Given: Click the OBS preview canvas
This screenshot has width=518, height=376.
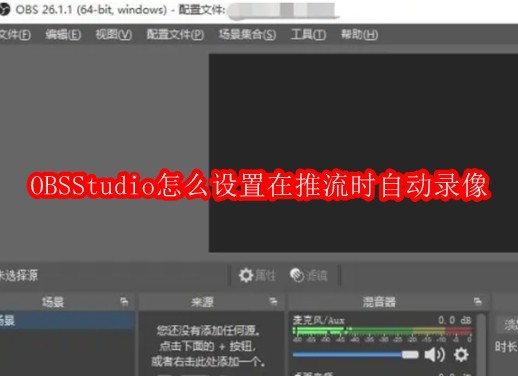Looking at the screenshot, I should [363, 153].
